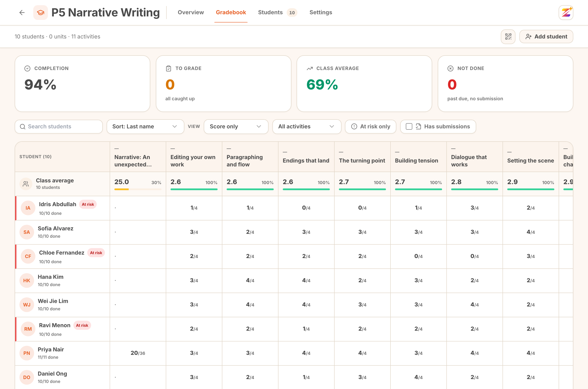Click the Not Done x-circle icon
This screenshot has width=588, height=389.
click(450, 69)
